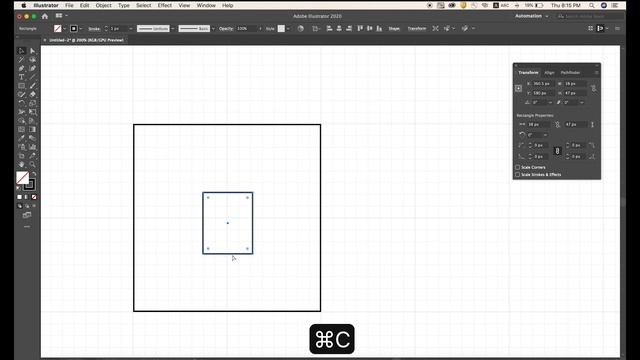Open the Window menu
Viewport: 640px width, 360px height.
click(x=206, y=5)
